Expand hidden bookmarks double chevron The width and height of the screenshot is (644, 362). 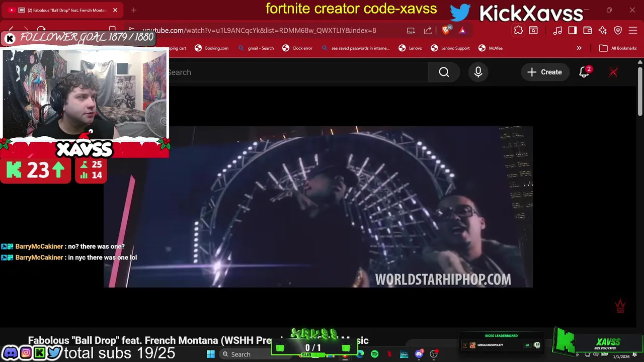tap(579, 48)
